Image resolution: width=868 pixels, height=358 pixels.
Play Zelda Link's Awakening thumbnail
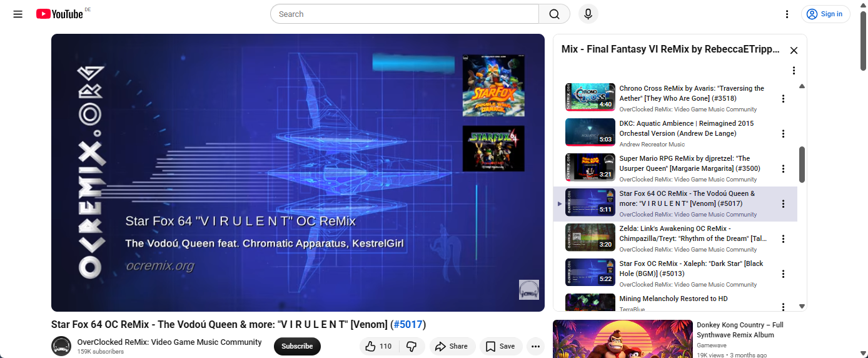point(590,237)
